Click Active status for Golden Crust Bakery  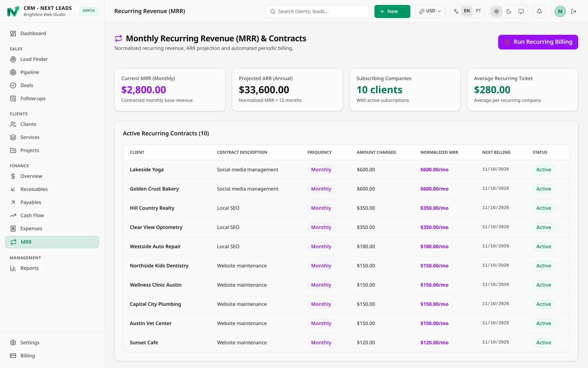(x=544, y=189)
